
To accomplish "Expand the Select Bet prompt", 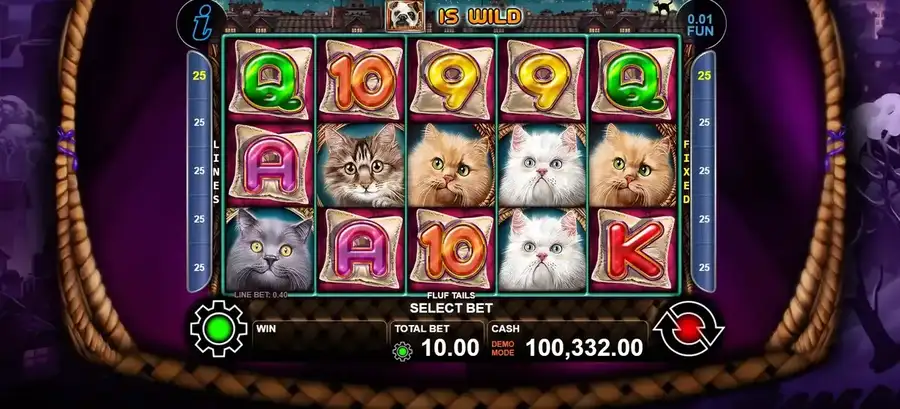I will click(x=451, y=308).
